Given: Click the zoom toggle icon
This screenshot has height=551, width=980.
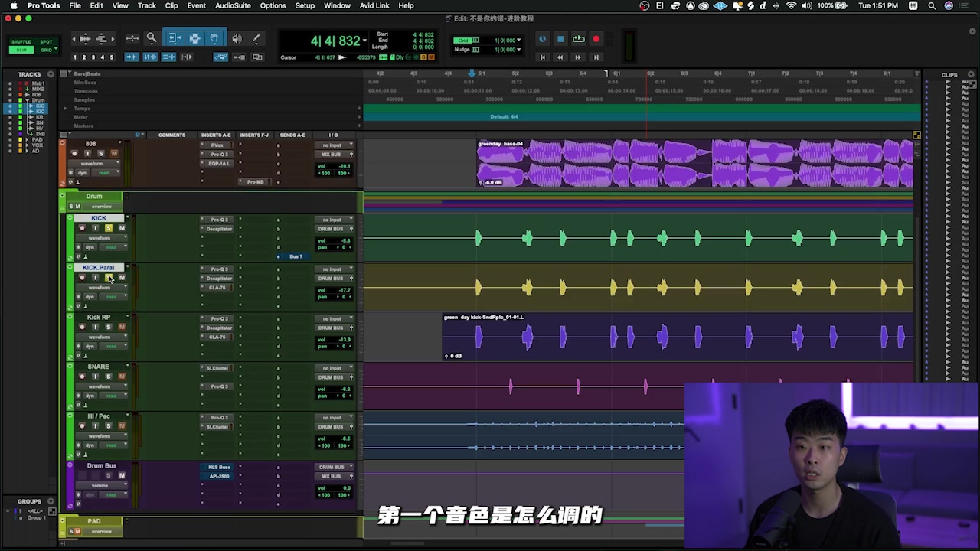Looking at the screenshot, I should pyautogui.click(x=132, y=37).
